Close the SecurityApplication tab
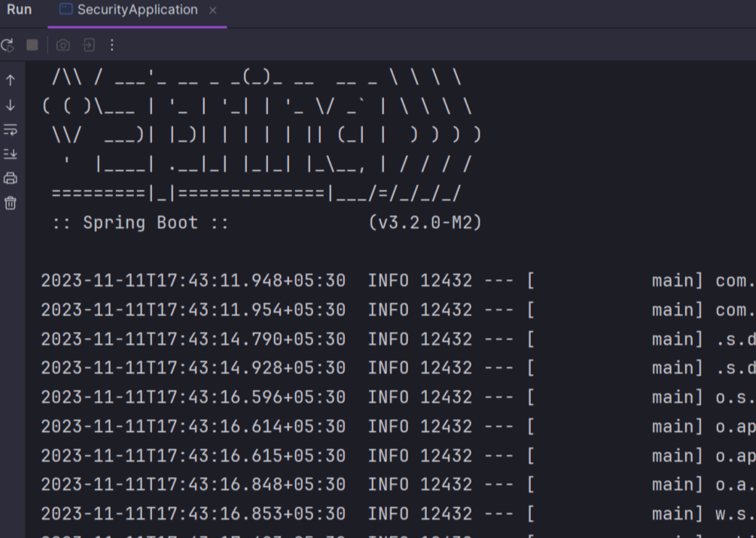Screen dimensions: 756x538 click(x=212, y=10)
